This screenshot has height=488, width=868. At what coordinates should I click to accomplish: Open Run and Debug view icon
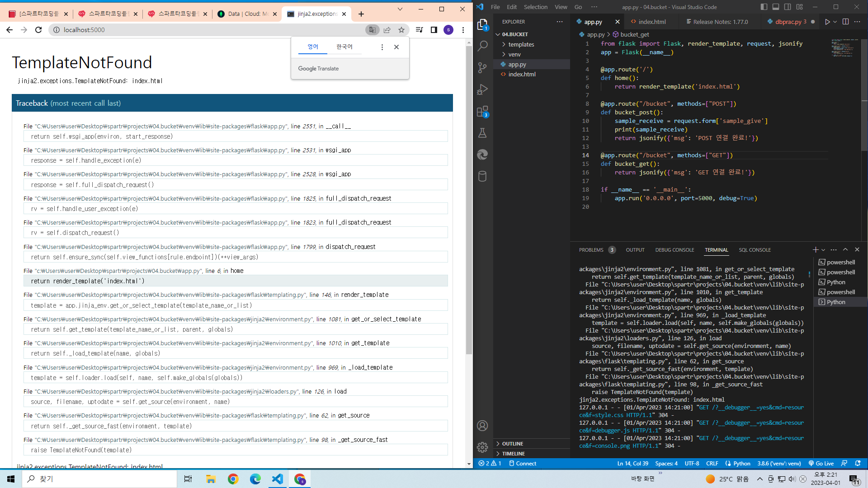[x=482, y=89]
